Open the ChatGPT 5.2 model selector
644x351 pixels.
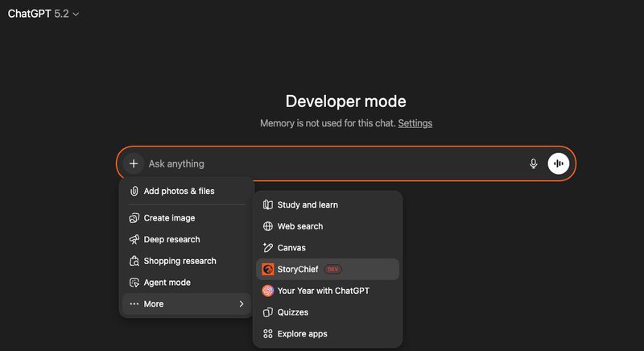(43, 14)
